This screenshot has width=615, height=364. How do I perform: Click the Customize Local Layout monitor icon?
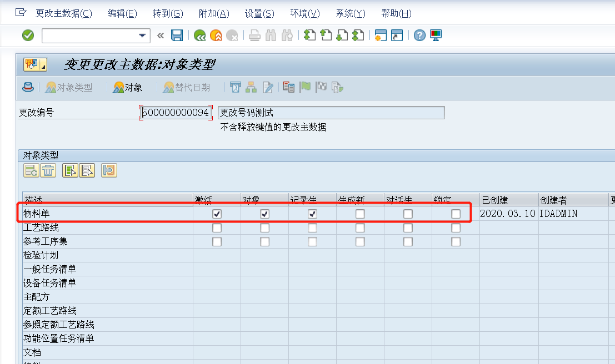coord(436,36)
